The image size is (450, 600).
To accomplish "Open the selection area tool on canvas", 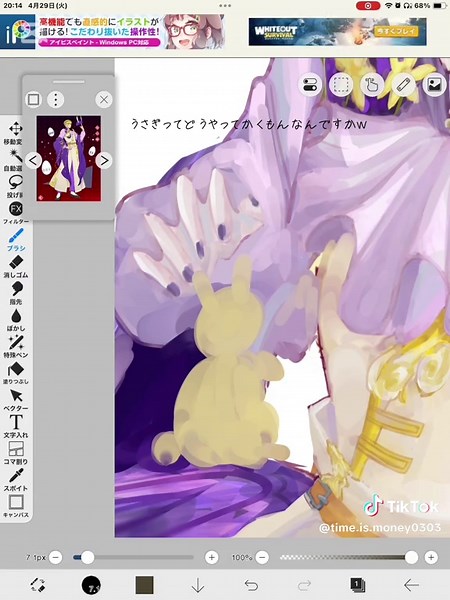I will click(x=341, y=84).
